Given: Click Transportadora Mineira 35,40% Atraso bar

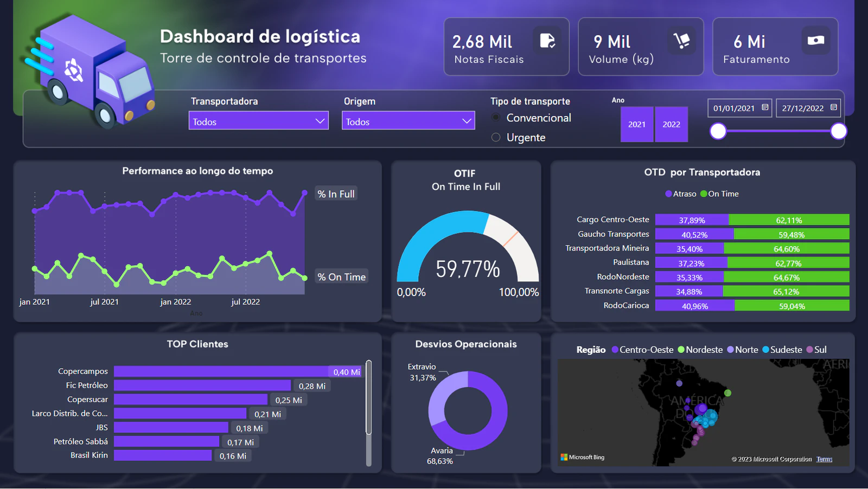Looking at the screenshot, I should (x=690, y=248).
